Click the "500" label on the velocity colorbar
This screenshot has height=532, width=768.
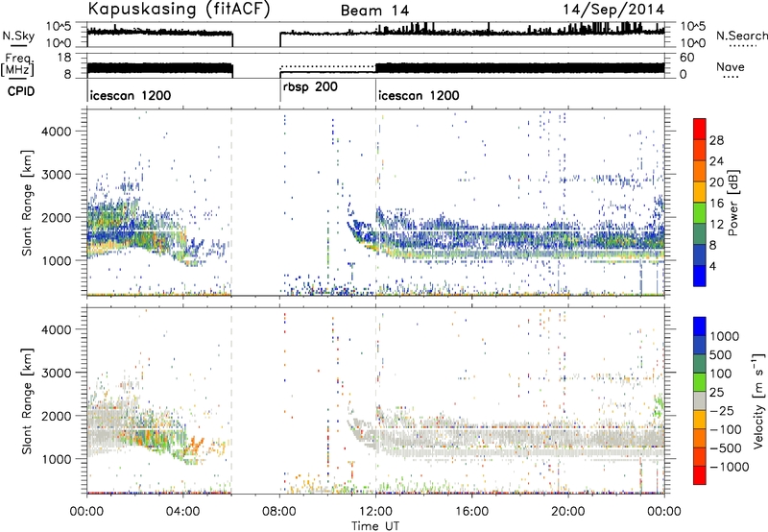pyautogui.click(x=720, y=355)
